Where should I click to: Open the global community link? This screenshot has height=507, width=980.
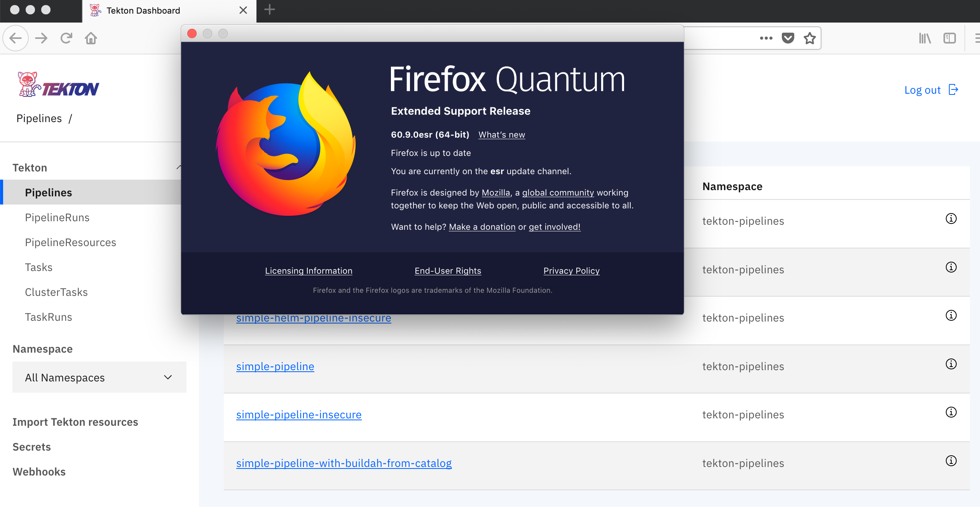point(558,192)
